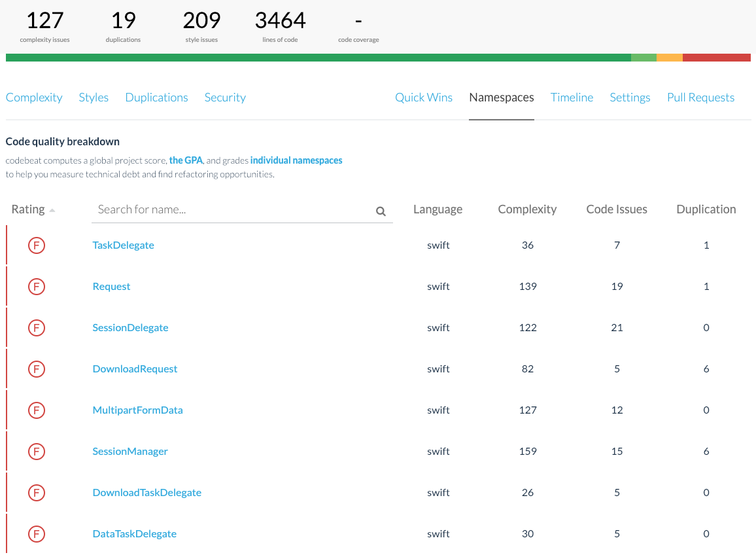
Task: Click the F rating badge for TaskDelegate
Action: pyautogui.click(x=37, y=245)
